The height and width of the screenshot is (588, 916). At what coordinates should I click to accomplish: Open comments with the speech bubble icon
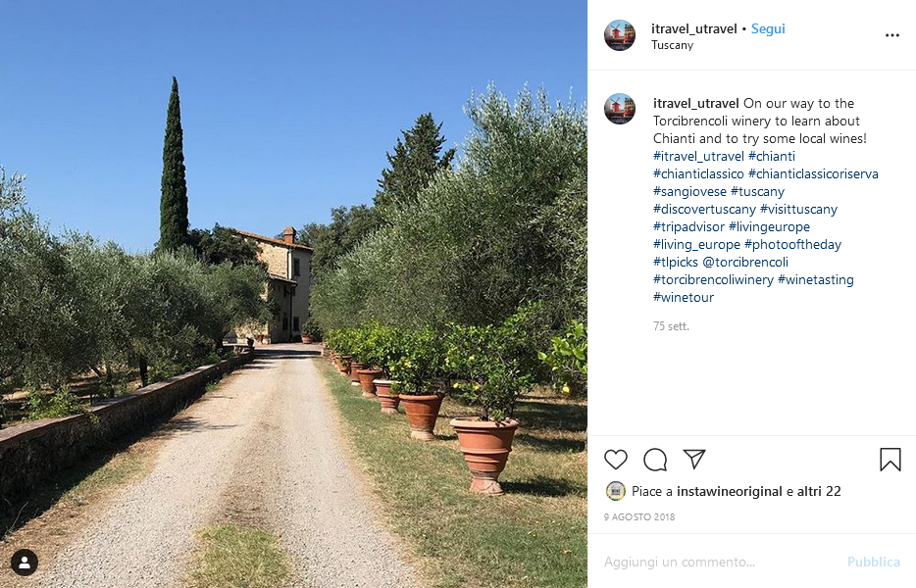tap(655, 460)
